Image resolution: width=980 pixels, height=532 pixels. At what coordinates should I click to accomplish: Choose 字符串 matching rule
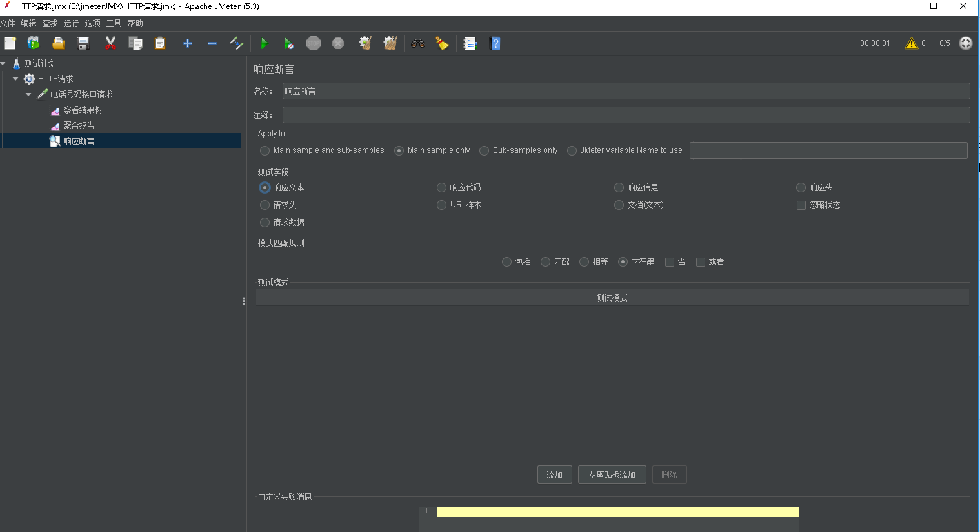coord(636,261)
